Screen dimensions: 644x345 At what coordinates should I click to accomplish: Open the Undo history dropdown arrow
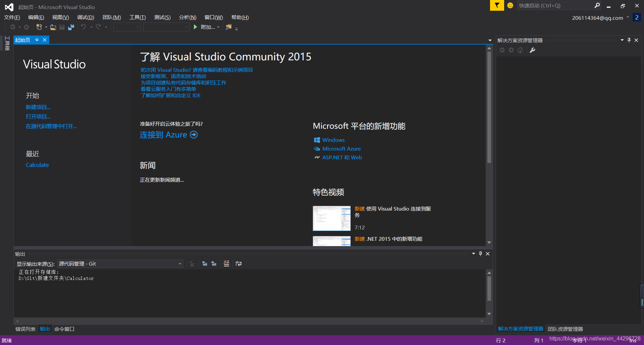[91, 27]
